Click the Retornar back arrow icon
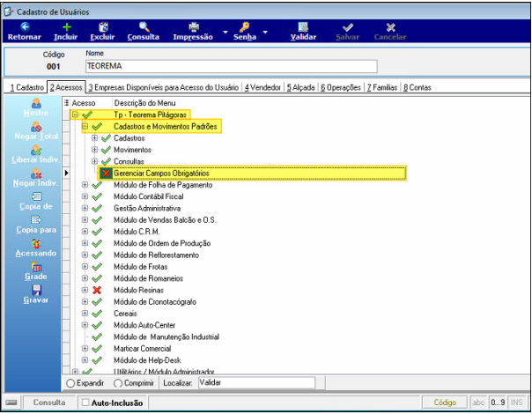Image resolution: width=532 pixels, height=414 pixels. click(x=26, y=26)
